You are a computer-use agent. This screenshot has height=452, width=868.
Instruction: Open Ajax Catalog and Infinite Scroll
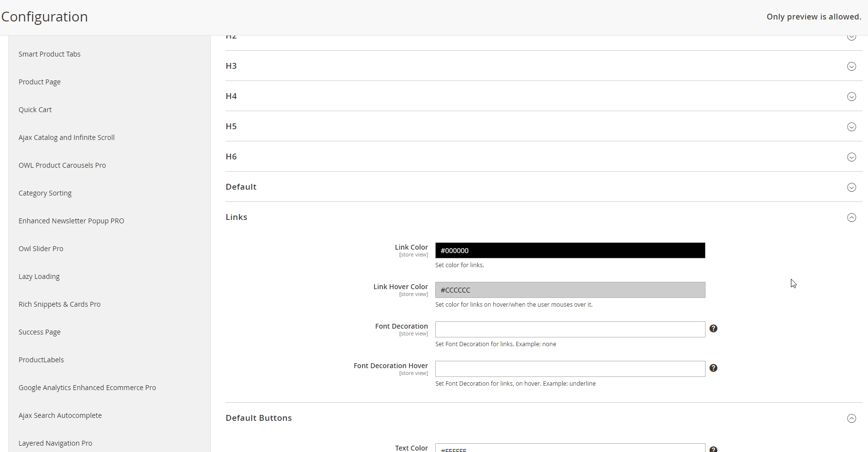pos(66,138)
